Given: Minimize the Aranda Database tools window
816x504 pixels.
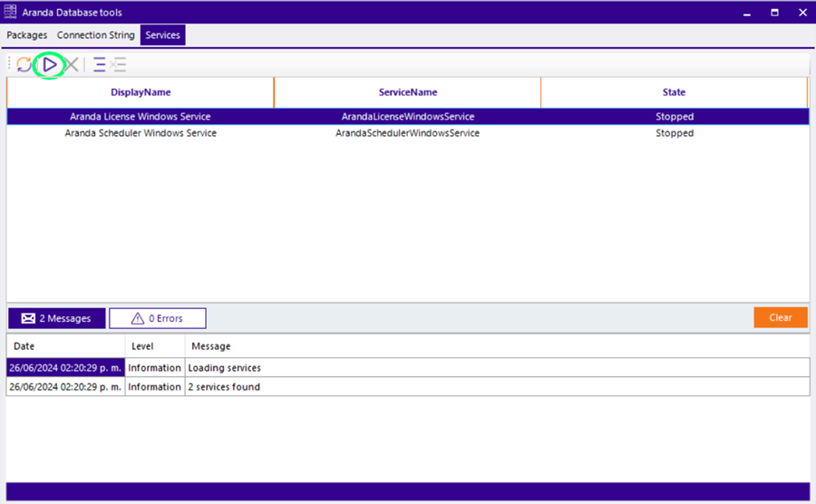Looking at the screenshot, I should (747, 13).
